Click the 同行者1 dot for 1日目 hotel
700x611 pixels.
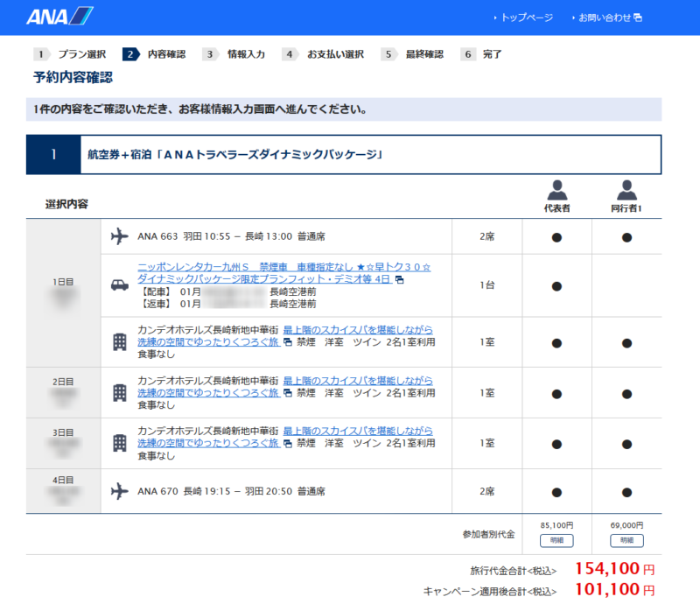tap(626, 343)
